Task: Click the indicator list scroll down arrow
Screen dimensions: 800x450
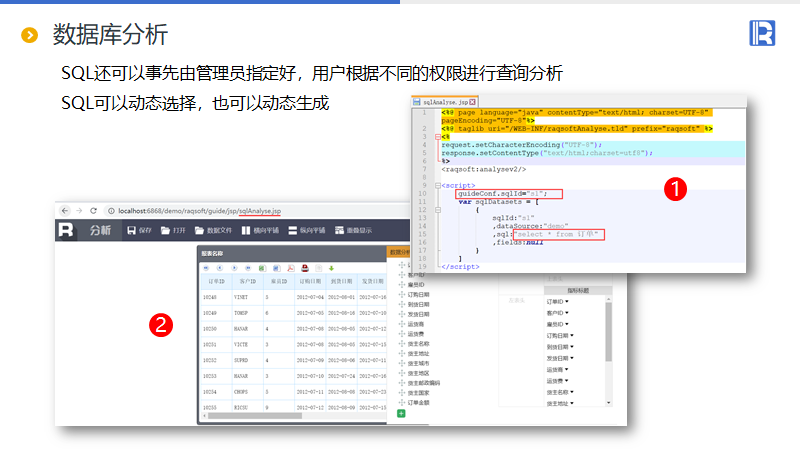Action: (x=608, y=403)
